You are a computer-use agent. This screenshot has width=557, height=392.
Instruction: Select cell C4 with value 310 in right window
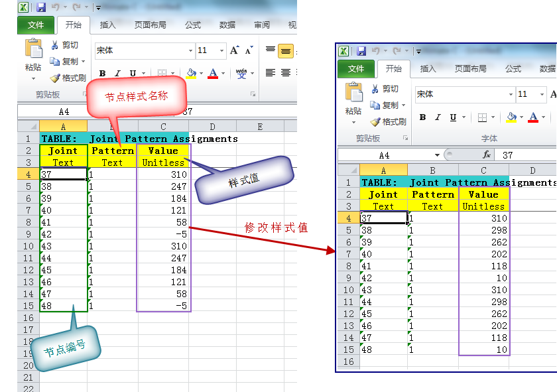(x=483, y=218)
